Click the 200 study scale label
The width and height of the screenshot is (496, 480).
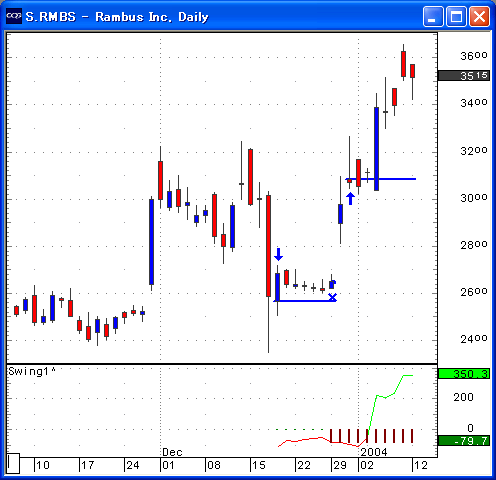[x=463, y=397]
